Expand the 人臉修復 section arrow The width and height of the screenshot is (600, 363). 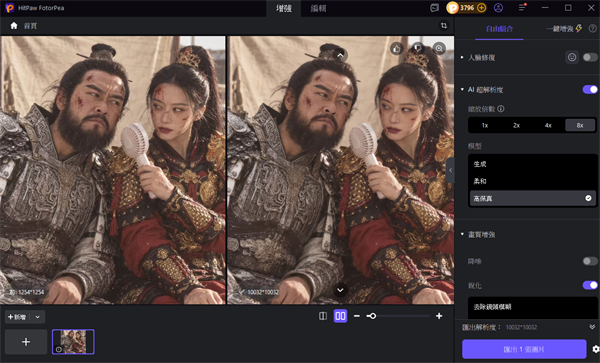(462, 57)
